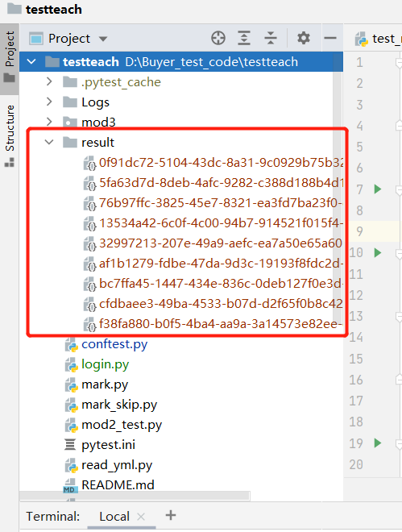The height and width of the screenshot is (532, 402).
Task: Select the Logs folder row
Action: click(181, 102)
